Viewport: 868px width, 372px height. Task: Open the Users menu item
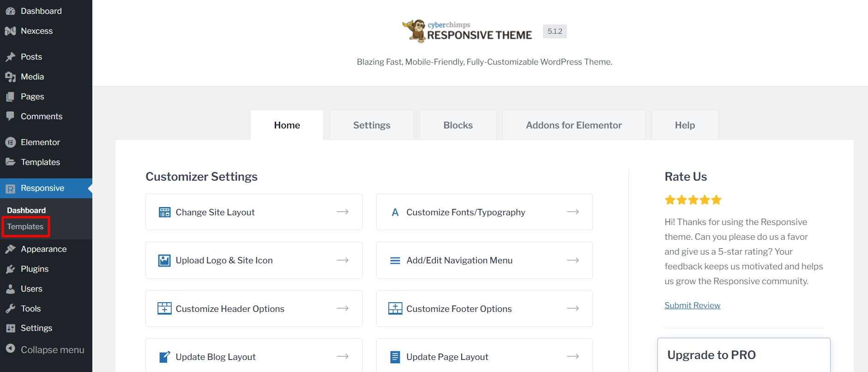click(x=46, y=289)
